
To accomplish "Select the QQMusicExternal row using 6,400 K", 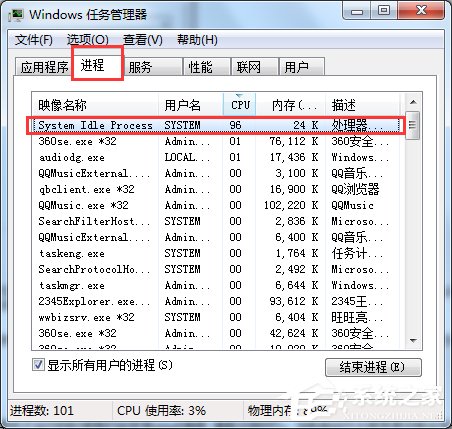I will coord(216,237).
